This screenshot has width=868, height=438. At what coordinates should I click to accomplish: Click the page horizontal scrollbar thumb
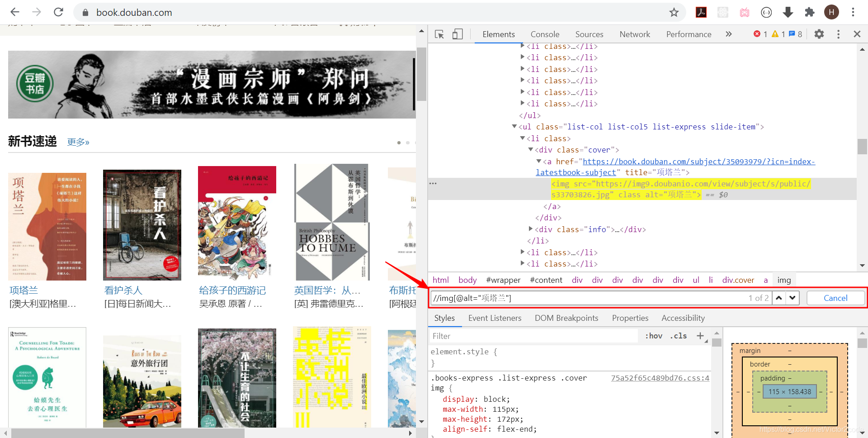click(128, 433)
